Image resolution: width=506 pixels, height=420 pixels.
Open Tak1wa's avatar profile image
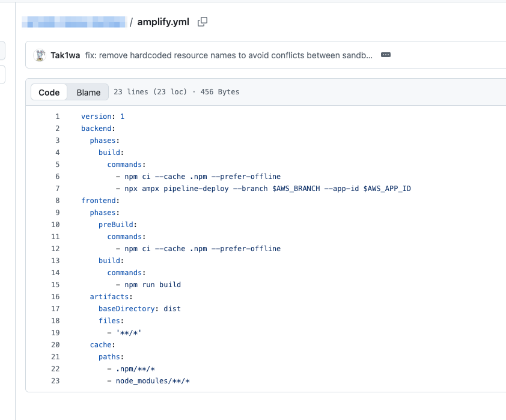(40, 55)
